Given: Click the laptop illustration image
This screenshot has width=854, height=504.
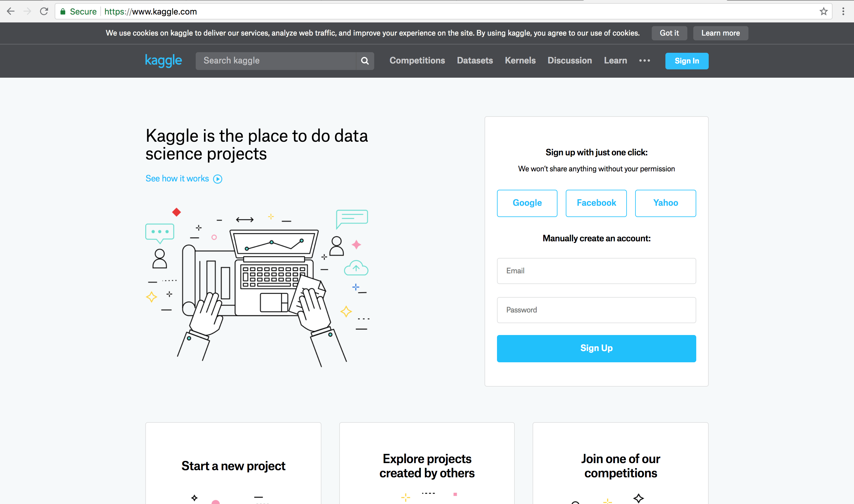Looking at the screenshot, I should pyautogui.click(x=257, y=287).
